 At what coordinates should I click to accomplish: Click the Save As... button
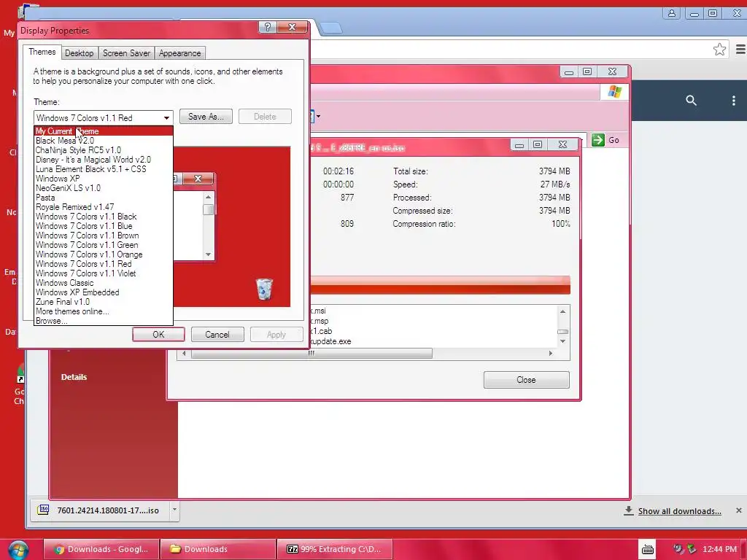206,117
